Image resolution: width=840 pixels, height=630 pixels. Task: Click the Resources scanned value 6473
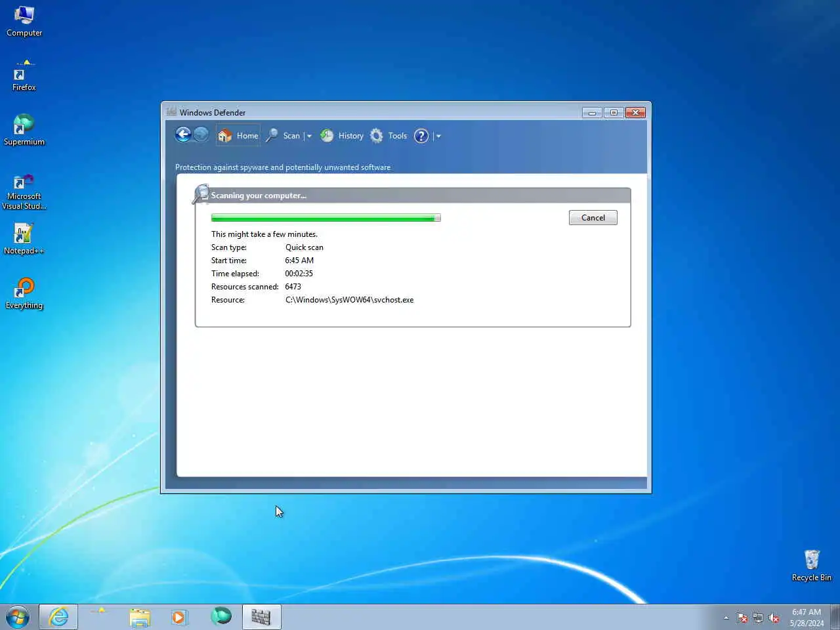click(x=293, y=287)
